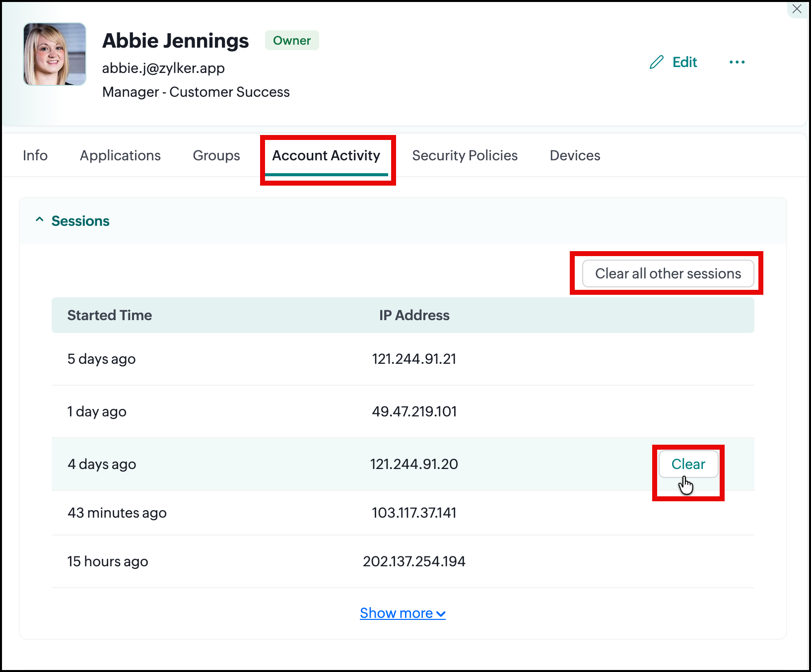Image resolution: width=811 pixels, height=672 pixels.
Task: Open the three-dot more options menu
Action: click(x=737, y=62)
